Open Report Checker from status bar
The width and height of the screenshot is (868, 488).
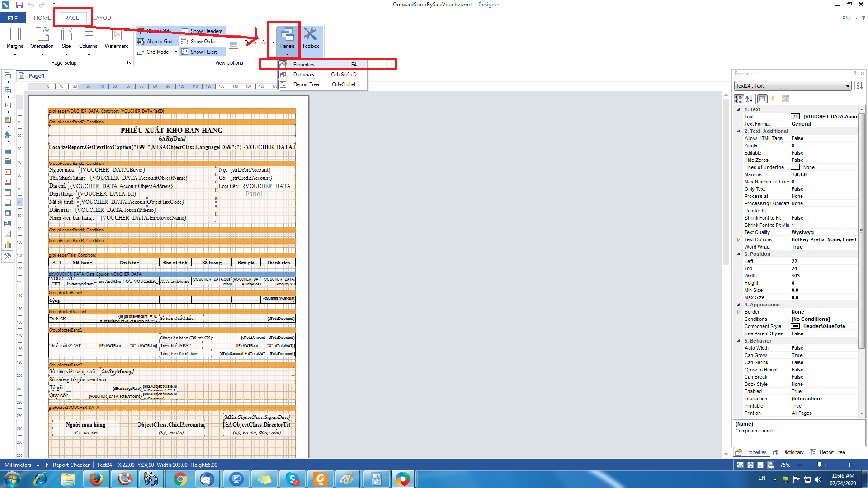tap(71, 465)
